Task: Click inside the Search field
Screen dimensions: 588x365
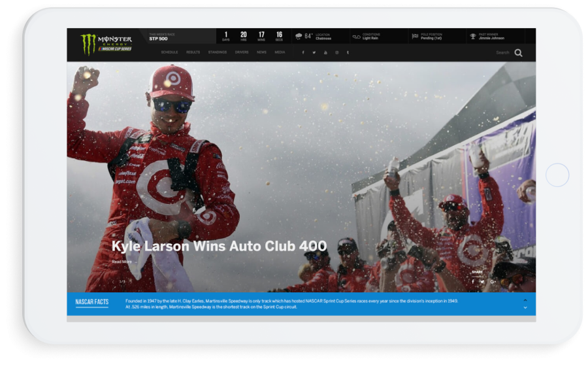Action: pos(502,53)
